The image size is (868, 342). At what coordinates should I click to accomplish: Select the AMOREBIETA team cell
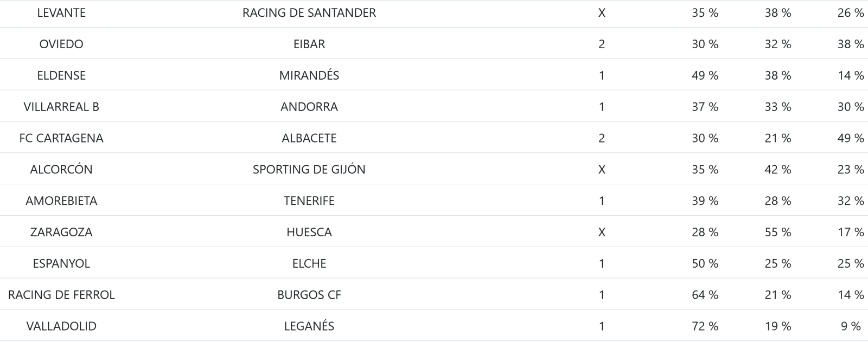click(61, 201)
